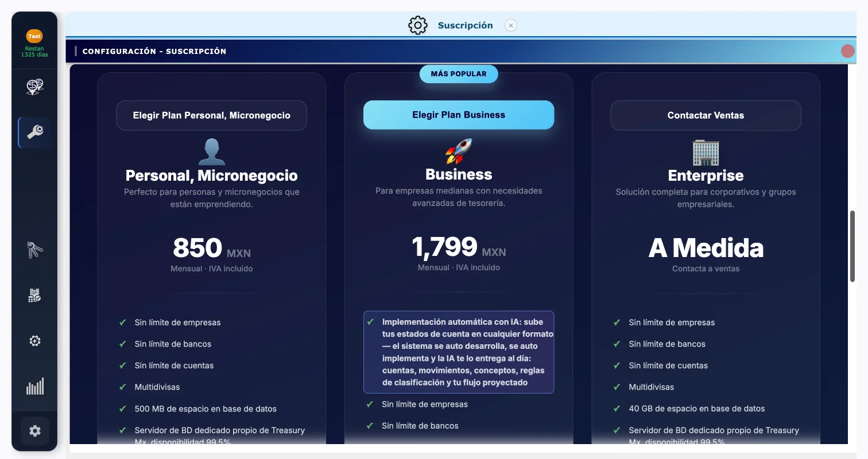Click the Personal, Micronegocio plan heading
868x459 pixels.
point(212,176)
